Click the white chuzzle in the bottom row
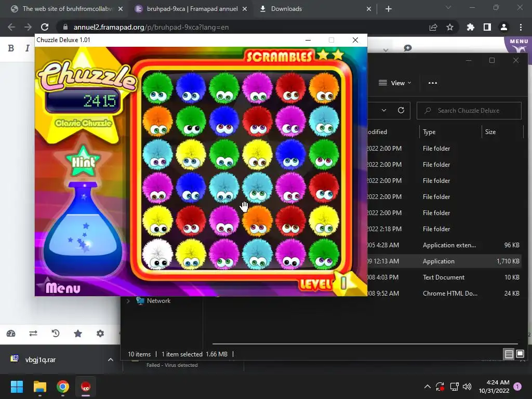 click(x=157, y=254)
